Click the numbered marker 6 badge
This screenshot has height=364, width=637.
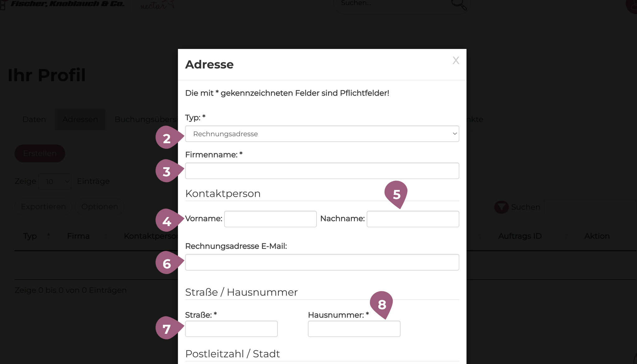tap(167, 263)
